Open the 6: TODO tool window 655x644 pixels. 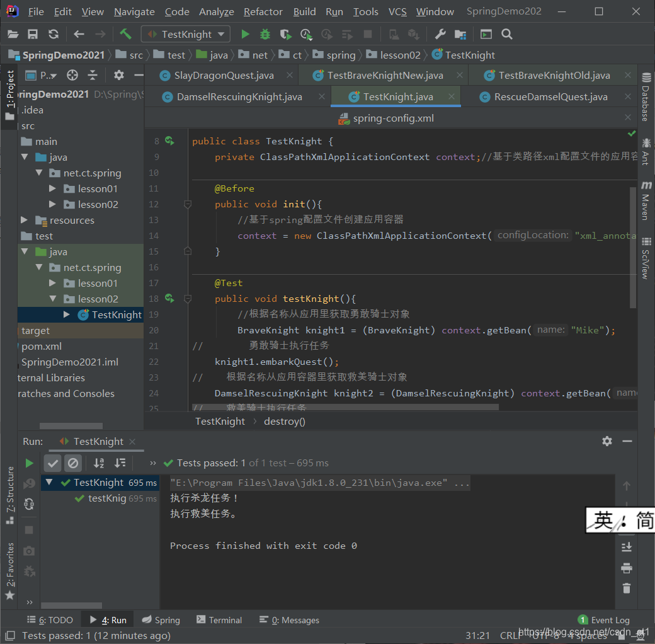click(x=50, y=620)
